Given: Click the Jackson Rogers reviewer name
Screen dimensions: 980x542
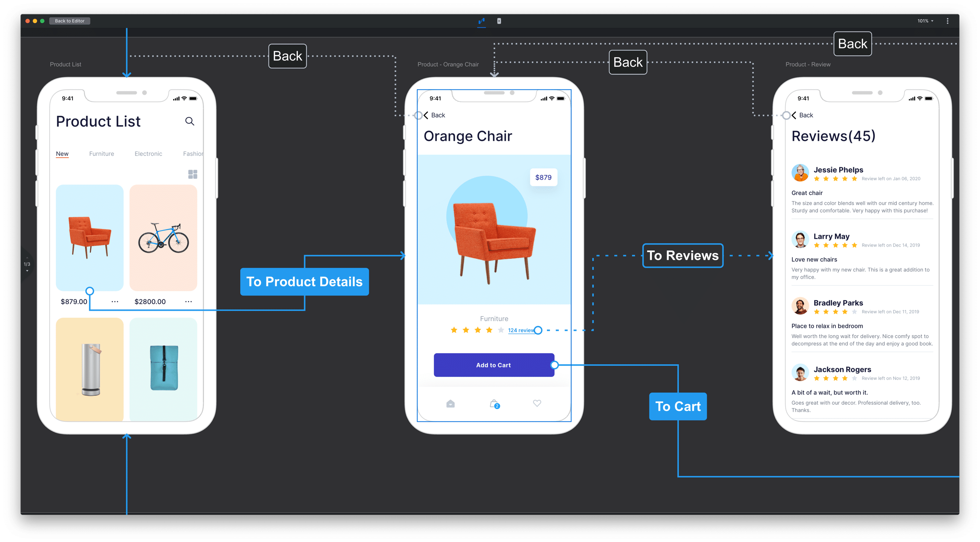Looking at the screenshot, I should (842, 369).
